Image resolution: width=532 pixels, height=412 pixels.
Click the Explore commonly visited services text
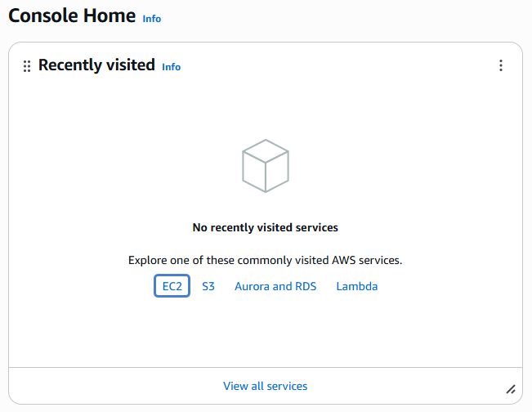(266, 260)
